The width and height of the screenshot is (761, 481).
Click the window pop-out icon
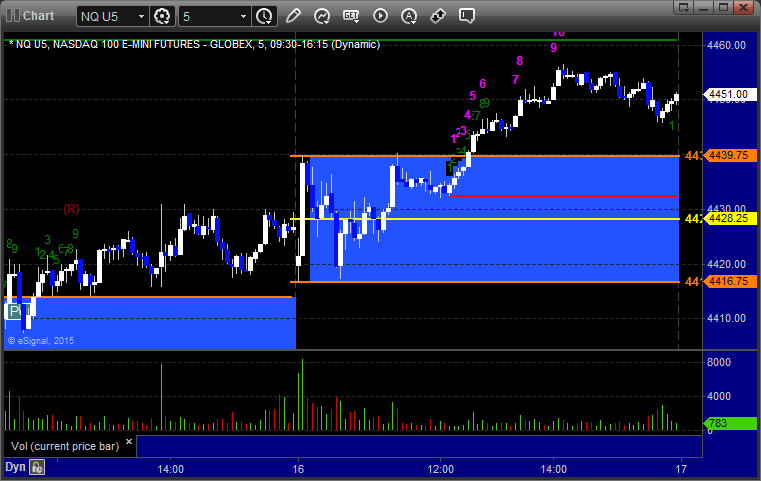pos(684,7)
